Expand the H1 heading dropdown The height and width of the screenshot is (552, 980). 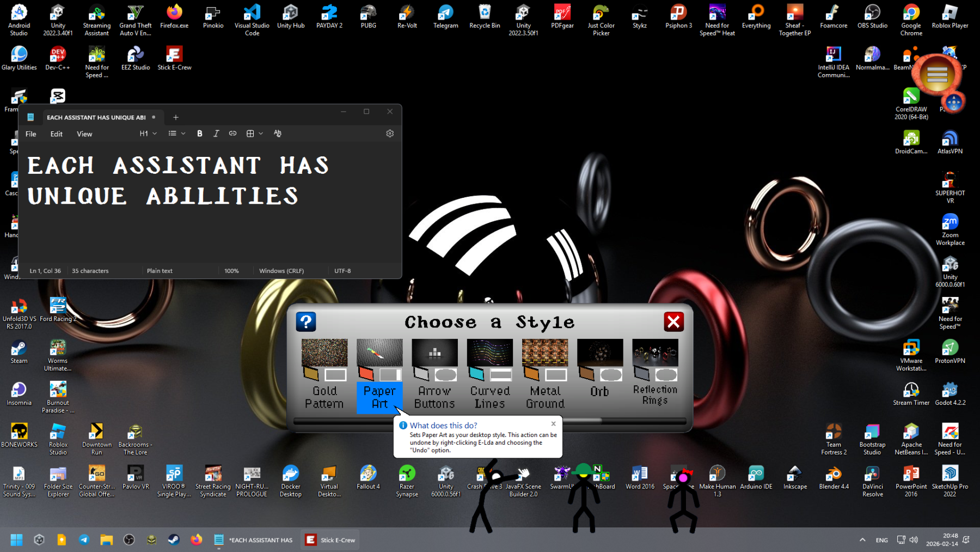148,134
